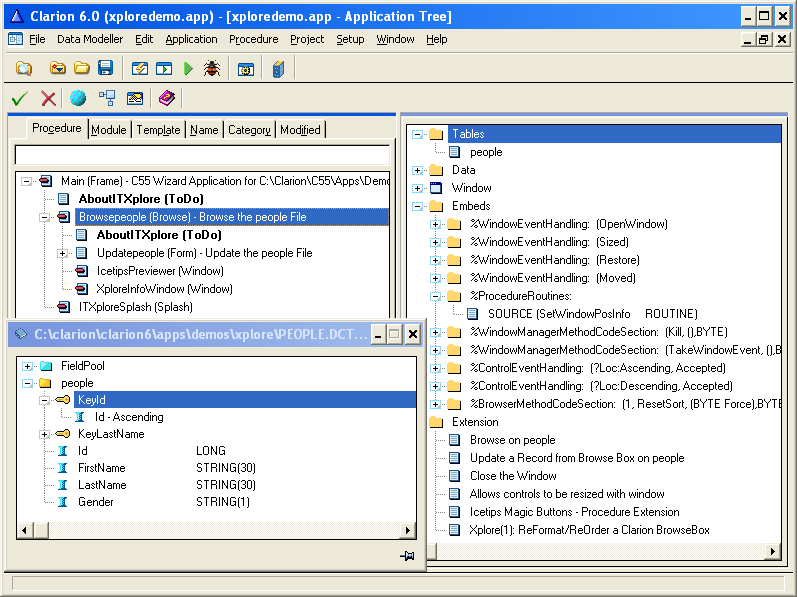Open the Application menu

coord(191,39)
